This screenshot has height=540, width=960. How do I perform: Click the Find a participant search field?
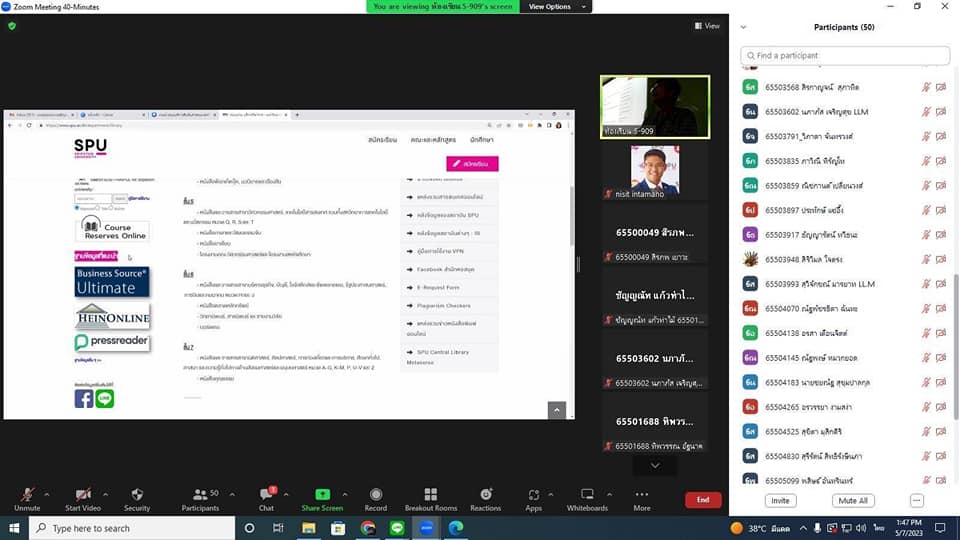(x=845, y=56)
